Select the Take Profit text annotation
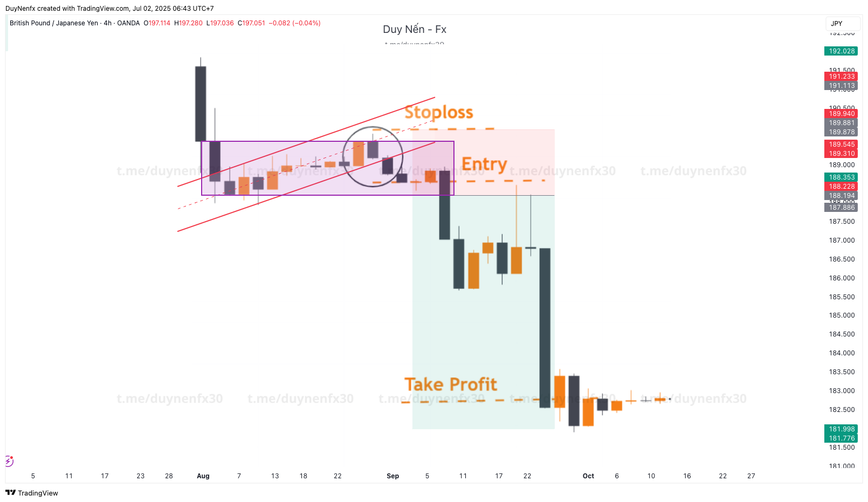The height and width of the screenshot is (502, 868). click(451, 384)
